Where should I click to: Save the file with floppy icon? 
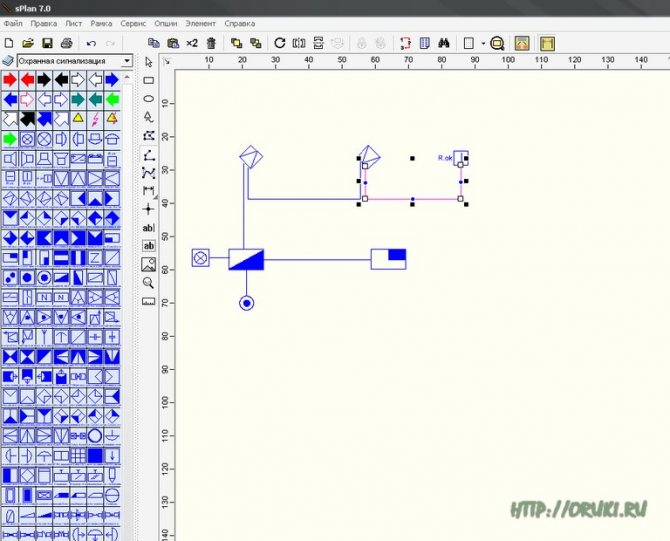(47, 43)
